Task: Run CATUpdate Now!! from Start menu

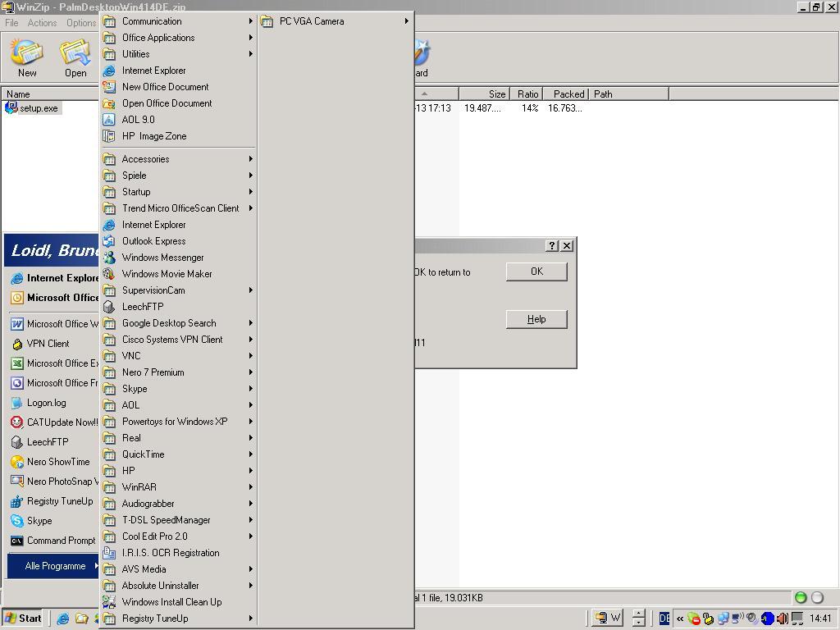Action: (53, 422)
